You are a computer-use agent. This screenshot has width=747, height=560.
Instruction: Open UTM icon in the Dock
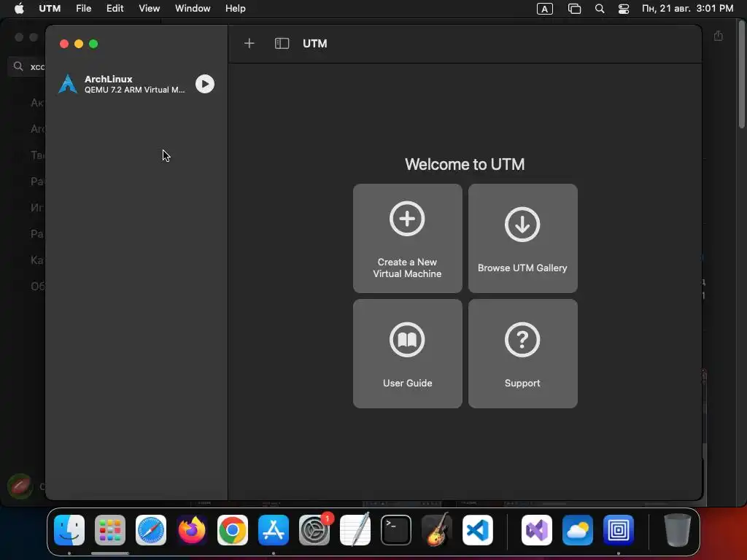pyautogui.click(x=619, y=530)
